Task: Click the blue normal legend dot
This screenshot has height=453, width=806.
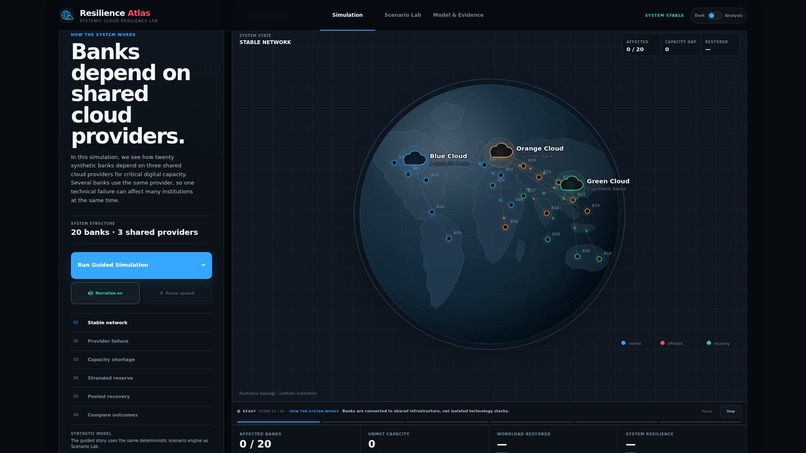Action: coord(623,343)
